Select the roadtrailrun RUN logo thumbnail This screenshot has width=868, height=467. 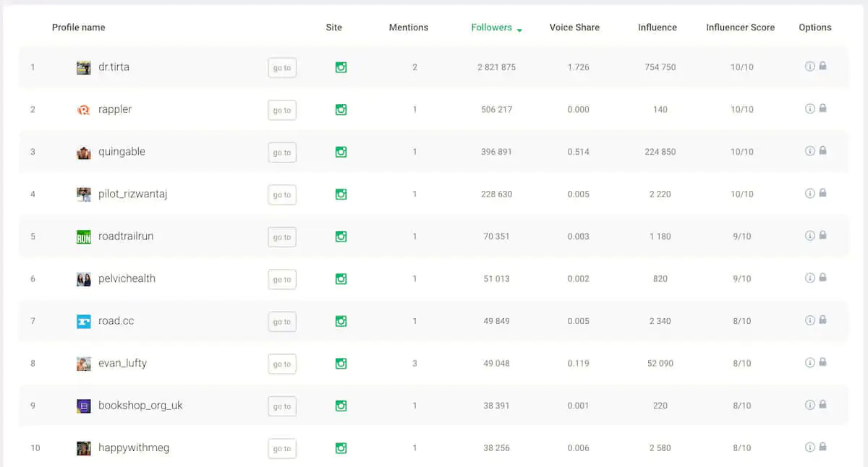pyautogui.click(x=84, y=237)
